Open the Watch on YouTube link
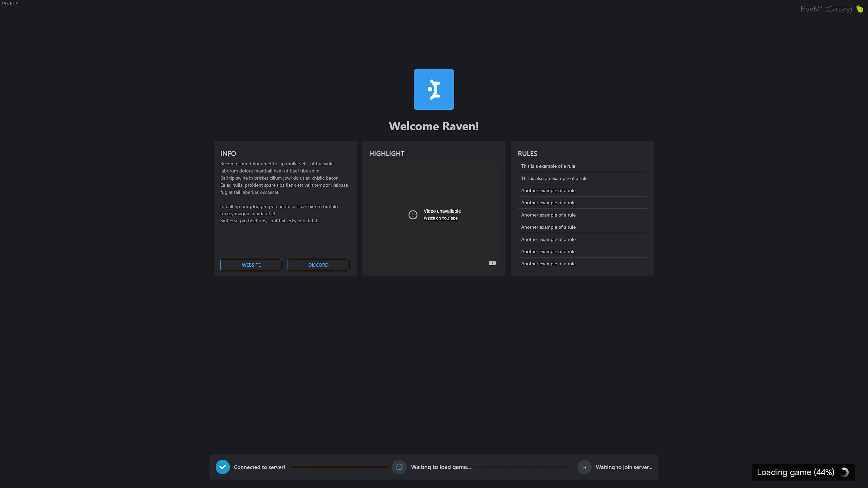This screenshot has width=868, height=488. 440,218
